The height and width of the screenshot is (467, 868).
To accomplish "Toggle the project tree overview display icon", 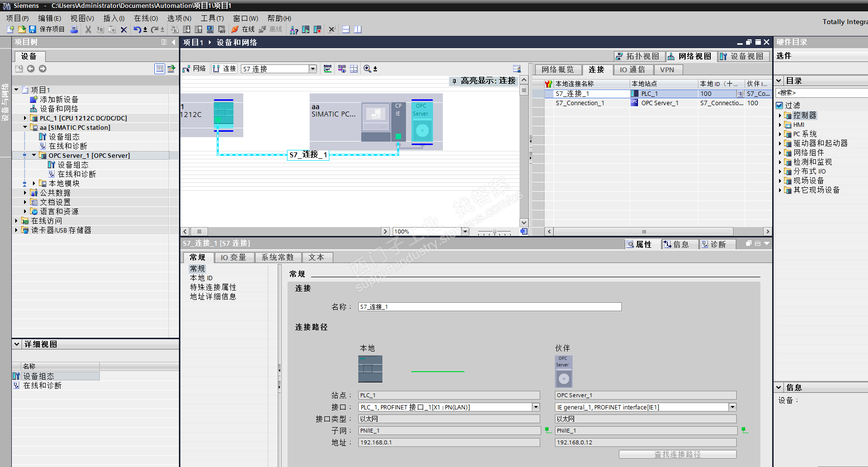I will pyautogui.click(x=160, y=69).
